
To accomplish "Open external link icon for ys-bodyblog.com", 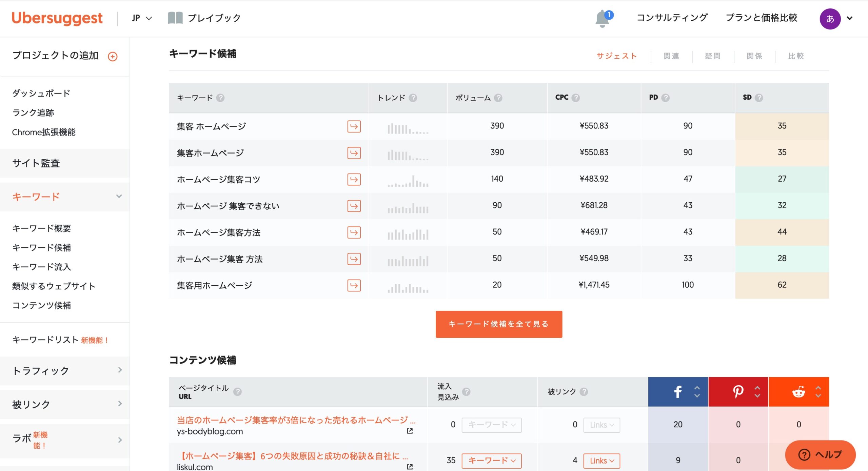I will (x=410, y=431).
